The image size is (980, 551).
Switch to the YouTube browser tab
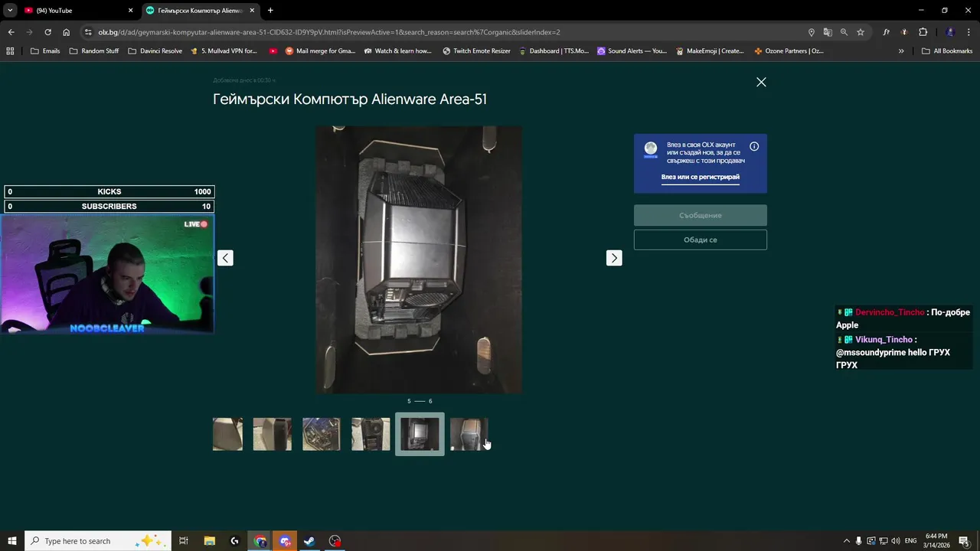pyautogui.click(x=77, y=11)
